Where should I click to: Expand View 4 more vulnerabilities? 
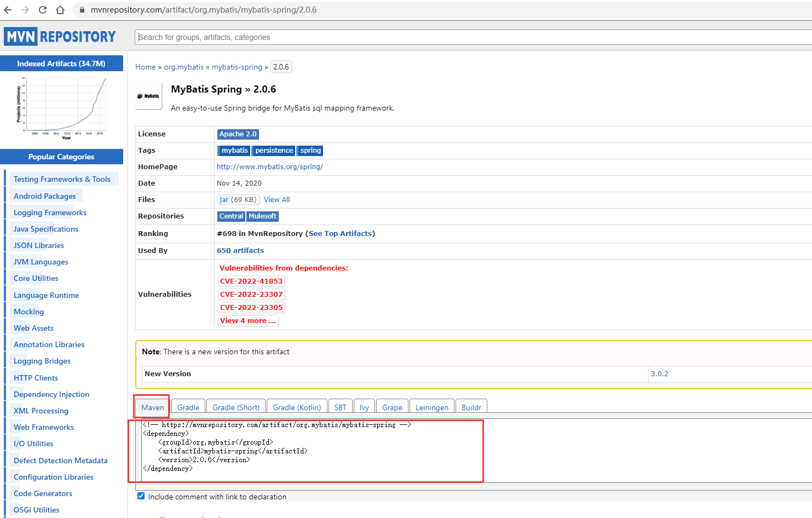coord(248,321)
